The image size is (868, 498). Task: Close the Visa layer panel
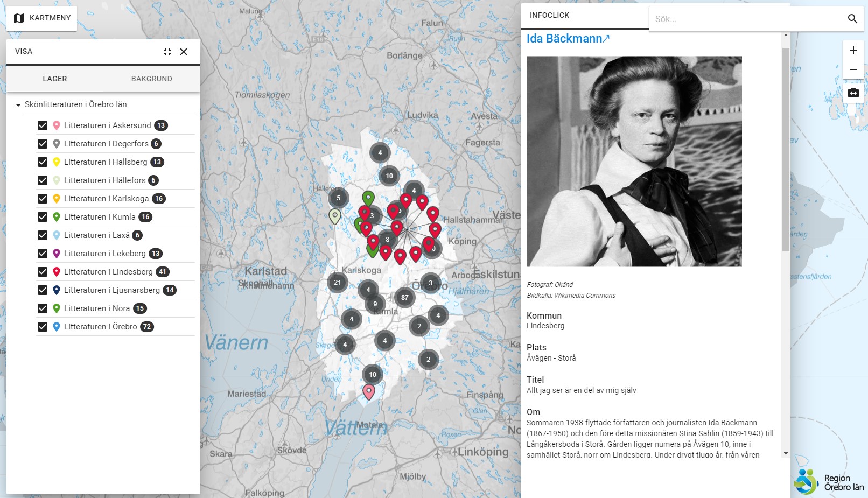[184, 52]
